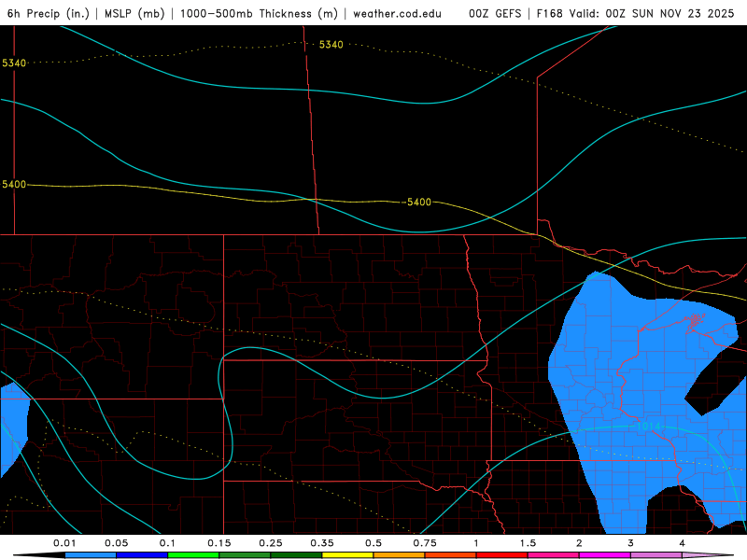Click the legend value 3
747x560 pixels.
point(630,543)
